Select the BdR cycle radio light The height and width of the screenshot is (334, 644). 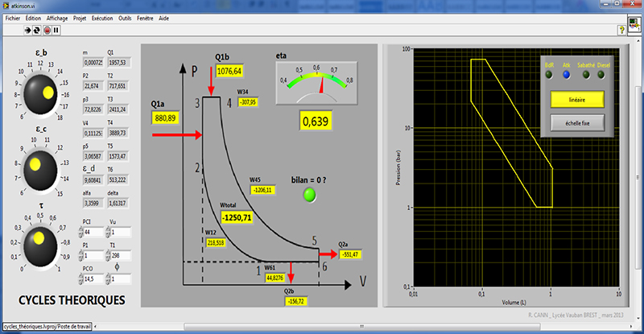point(550,75)
